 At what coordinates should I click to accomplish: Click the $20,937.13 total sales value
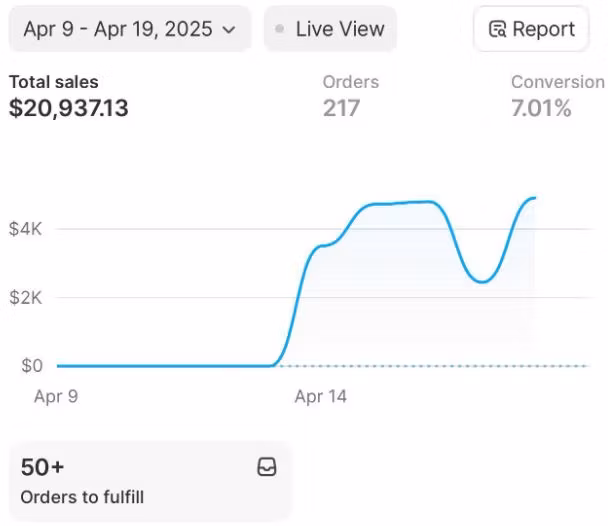[69, 108]
